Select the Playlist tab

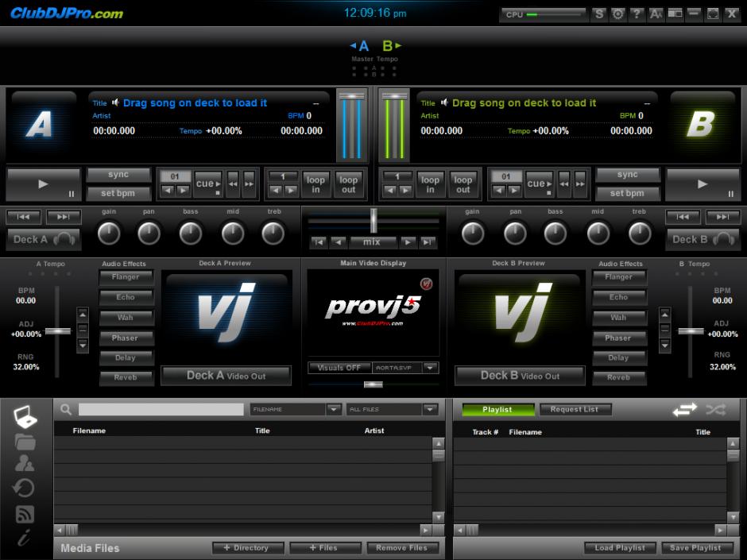click(497, 410)
